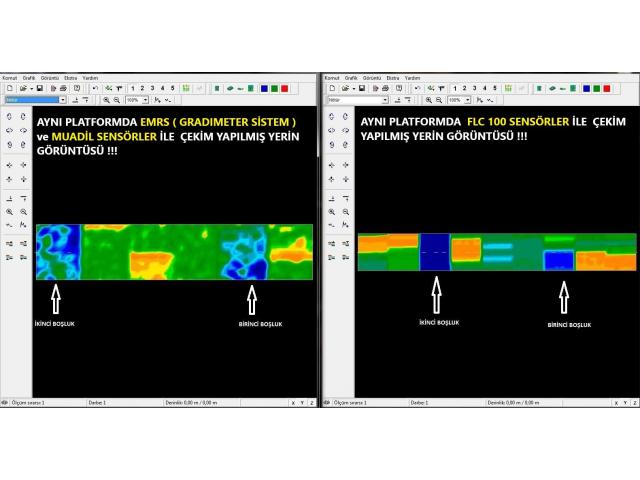Open the Grafik menu in left window
640x480 pixels.
pyautogui.click(x=29, y=77)
